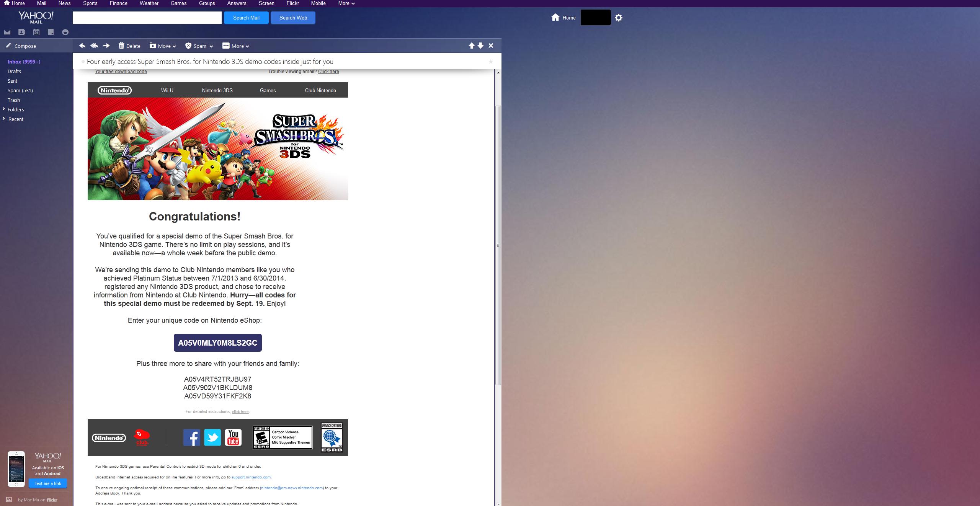Open the Contacts icon under the Yahoo logo
Image resolution: width=980 pixels, height=506 pixels.
21,32
